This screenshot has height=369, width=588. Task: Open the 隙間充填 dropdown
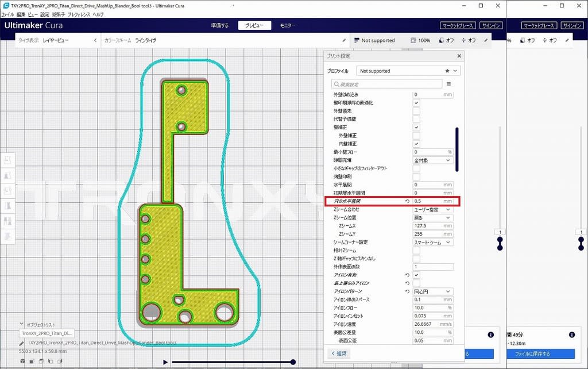point(433,160)
